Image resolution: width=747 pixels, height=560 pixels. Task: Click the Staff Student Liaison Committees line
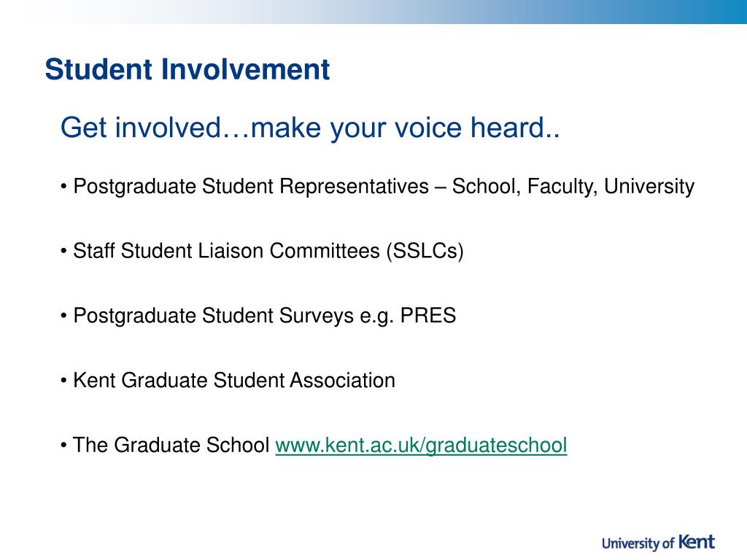click(262, 251)
